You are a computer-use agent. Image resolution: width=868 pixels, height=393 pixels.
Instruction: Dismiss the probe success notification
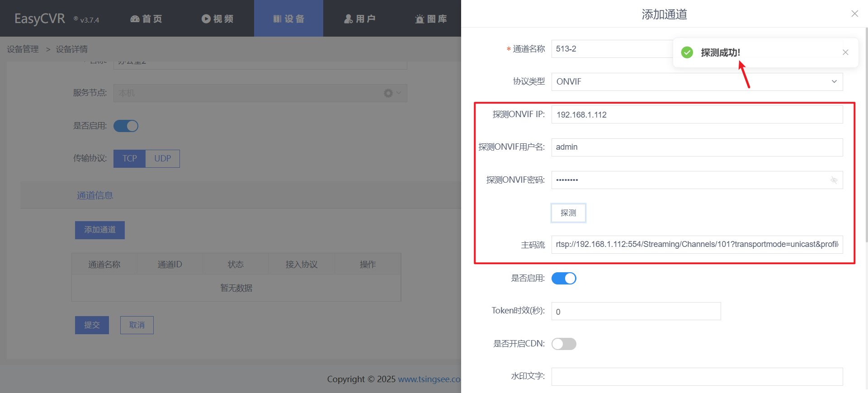(845, 52)
